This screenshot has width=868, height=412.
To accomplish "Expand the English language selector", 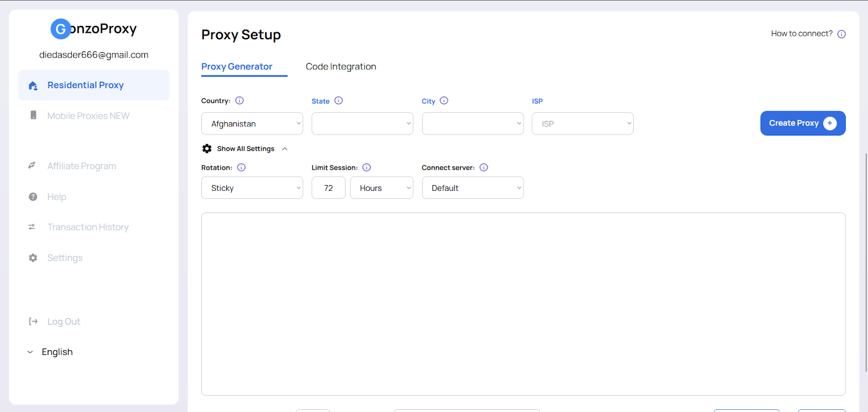I will click(x=50, y=352).
